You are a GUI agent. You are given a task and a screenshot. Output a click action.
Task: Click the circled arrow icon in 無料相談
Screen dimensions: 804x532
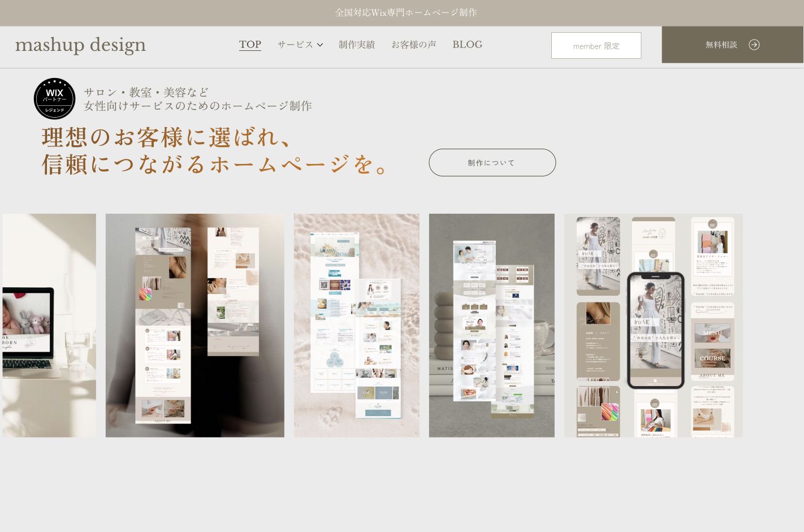(x=754, y=45)
